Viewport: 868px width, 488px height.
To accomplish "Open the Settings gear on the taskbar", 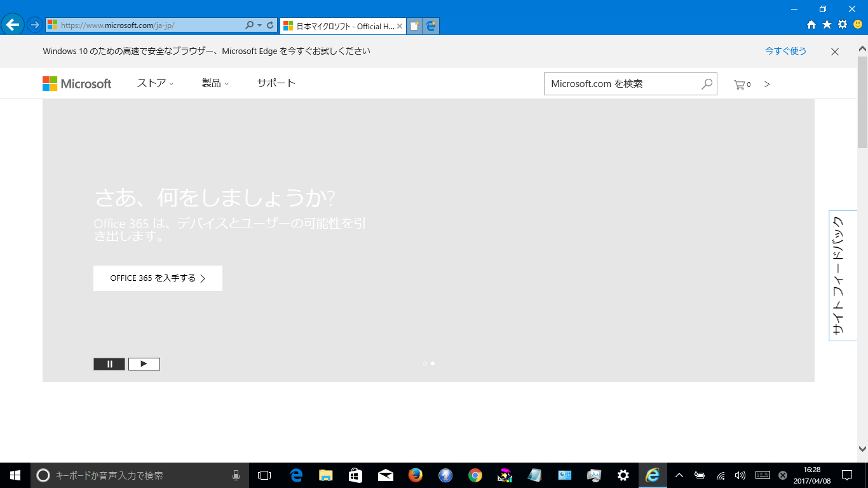I will 623,475.
